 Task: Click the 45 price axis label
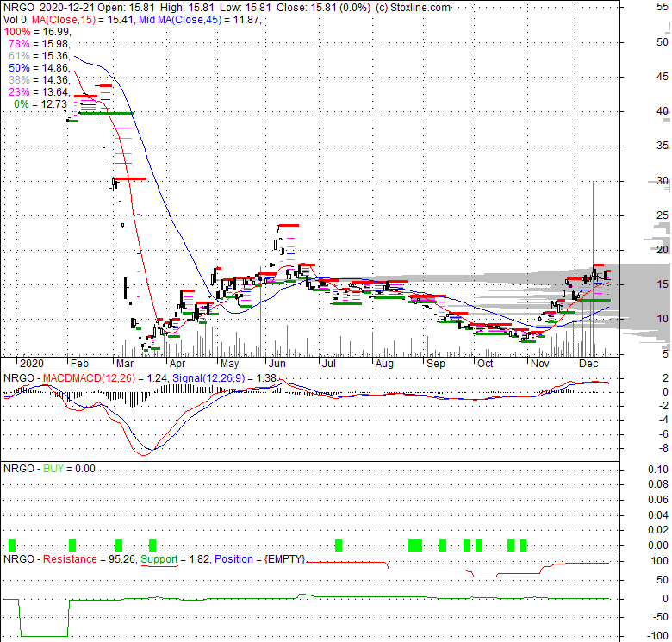tap(663, 77)
